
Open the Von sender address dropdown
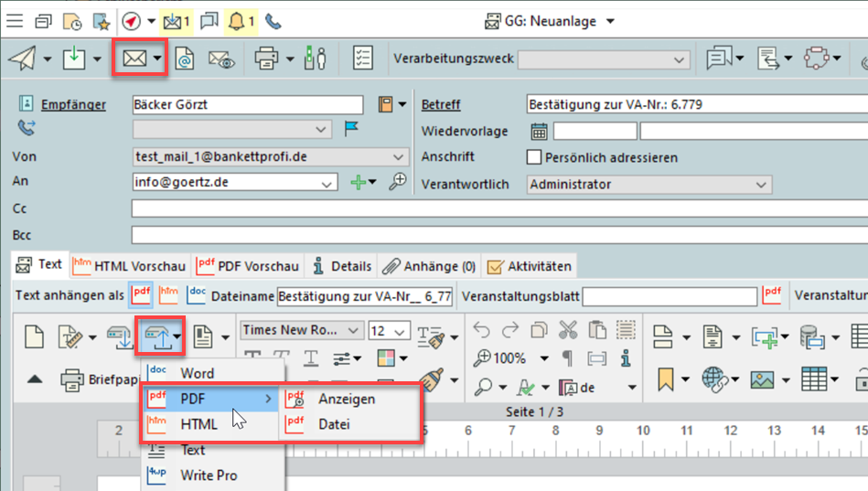point(397,157)
